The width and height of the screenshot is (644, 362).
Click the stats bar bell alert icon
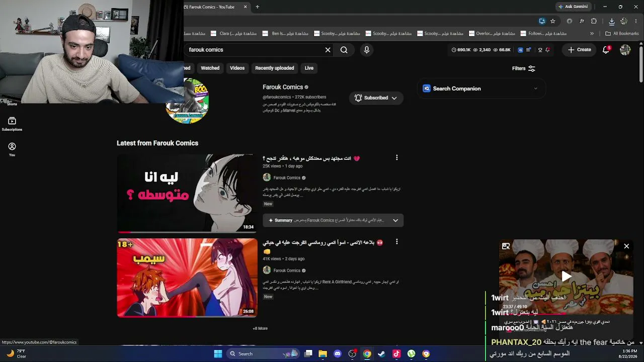[547, 50]
